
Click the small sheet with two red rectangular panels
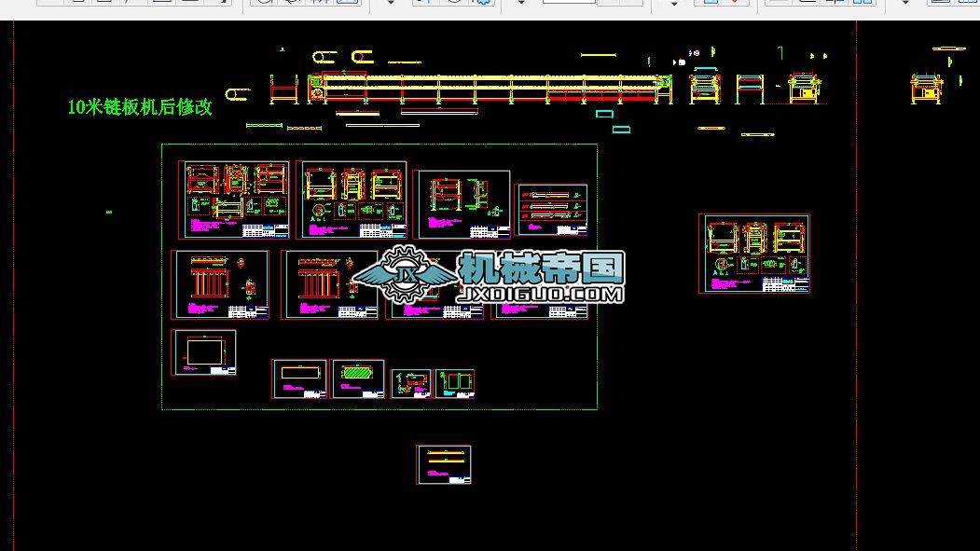pyautogui.click(x=455, y=383)
